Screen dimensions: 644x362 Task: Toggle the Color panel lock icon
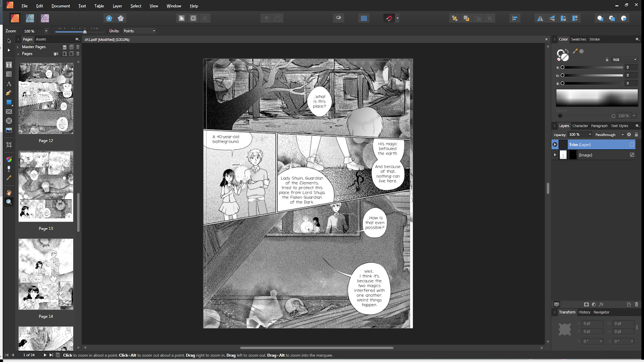click(x=607, y=60)
